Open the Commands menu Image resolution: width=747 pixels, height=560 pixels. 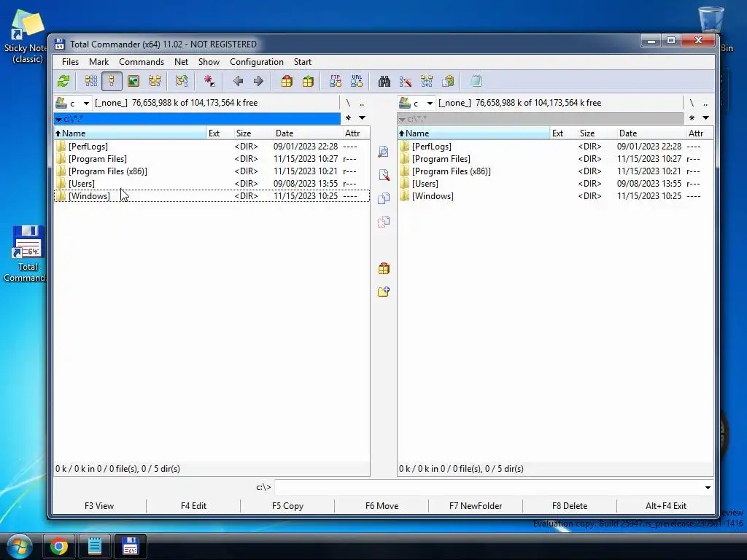142,62
